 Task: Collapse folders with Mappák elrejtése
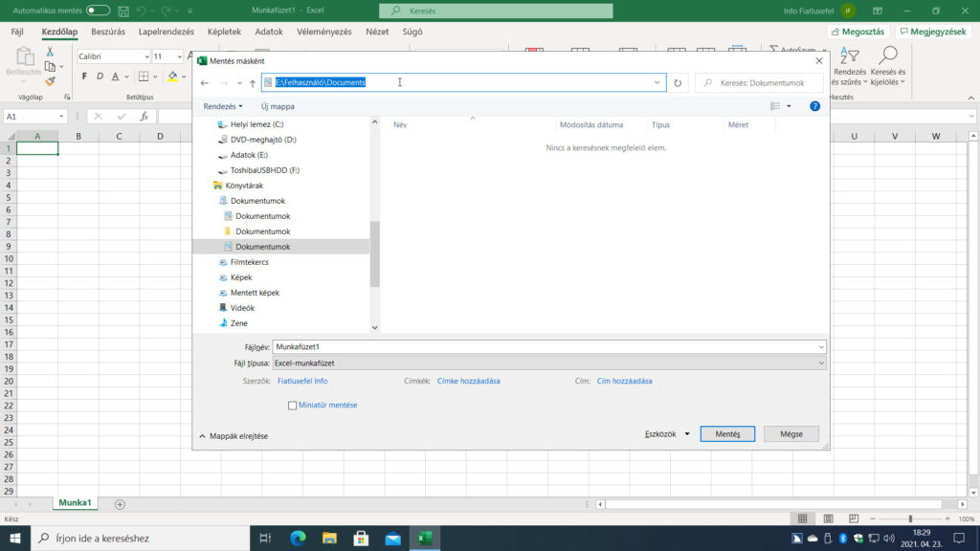[x=234, y=436]
